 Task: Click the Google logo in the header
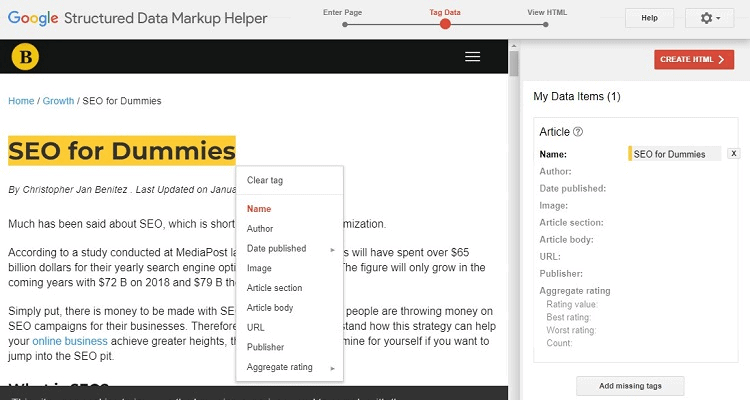coord(33,18)
